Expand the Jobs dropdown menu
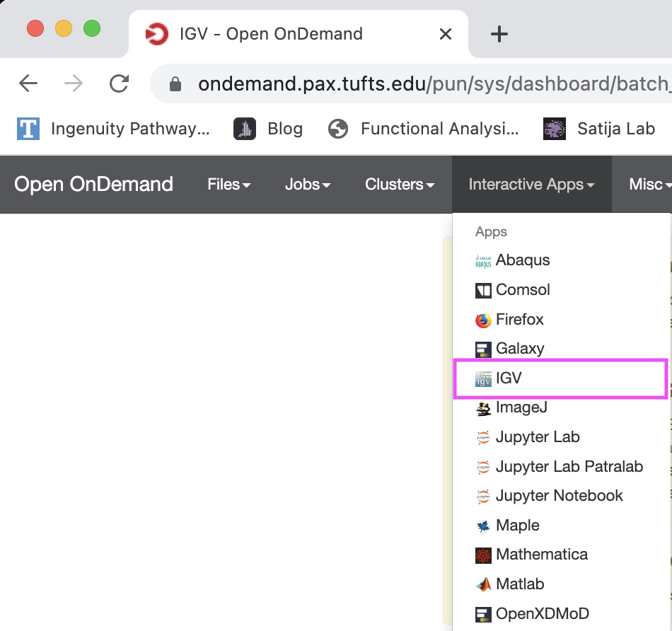 [x=308, y=185]
